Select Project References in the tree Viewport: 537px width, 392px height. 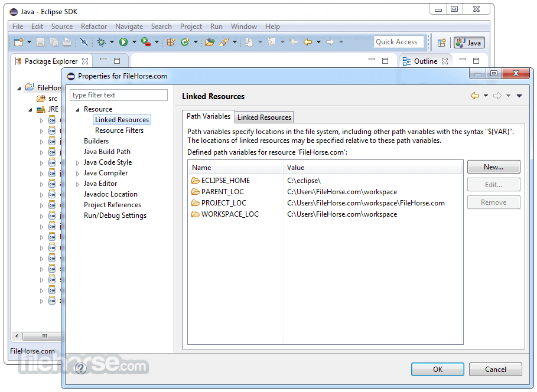[112, 205]
